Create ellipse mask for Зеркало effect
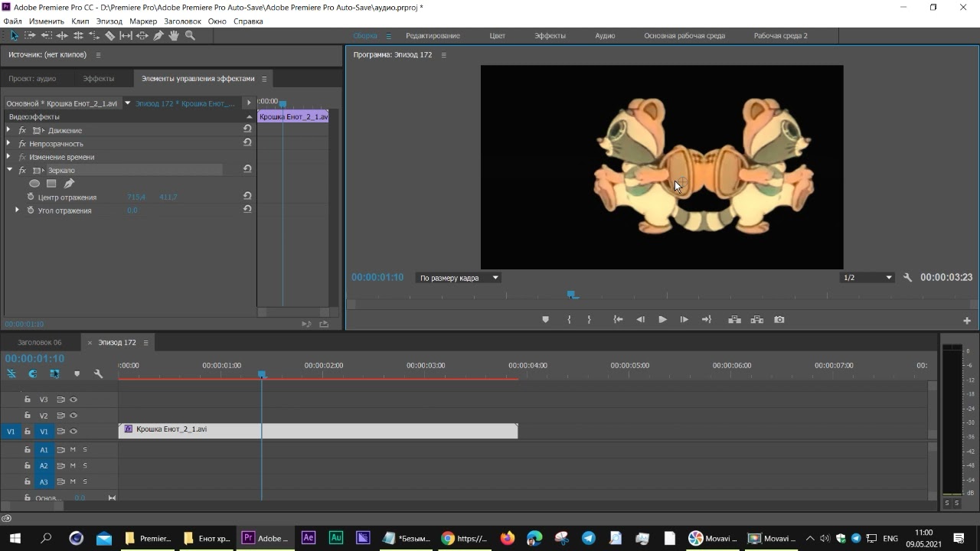The height and width of the screenshot is (551, 980). coord(34,184)
